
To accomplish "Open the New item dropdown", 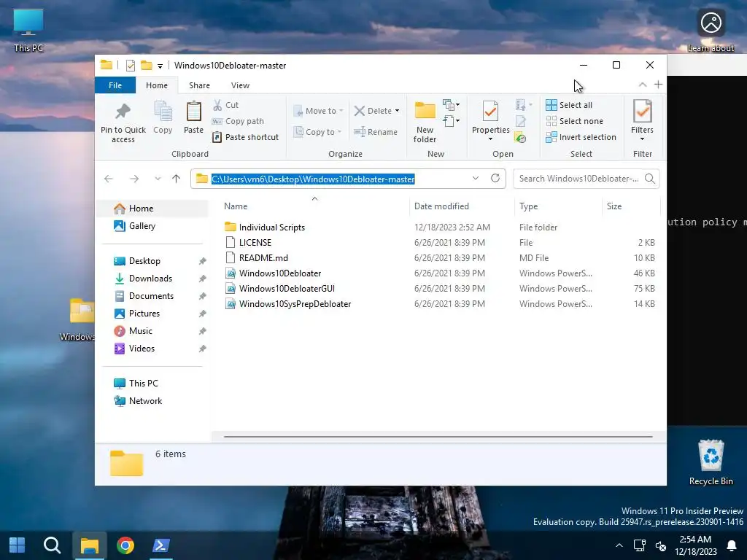I will tap(451, 105).
